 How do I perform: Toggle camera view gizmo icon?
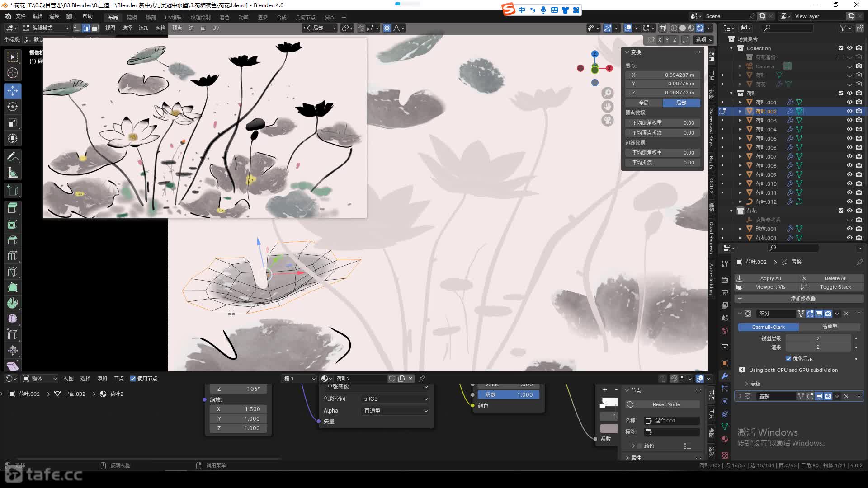click(x=608, y=120)
